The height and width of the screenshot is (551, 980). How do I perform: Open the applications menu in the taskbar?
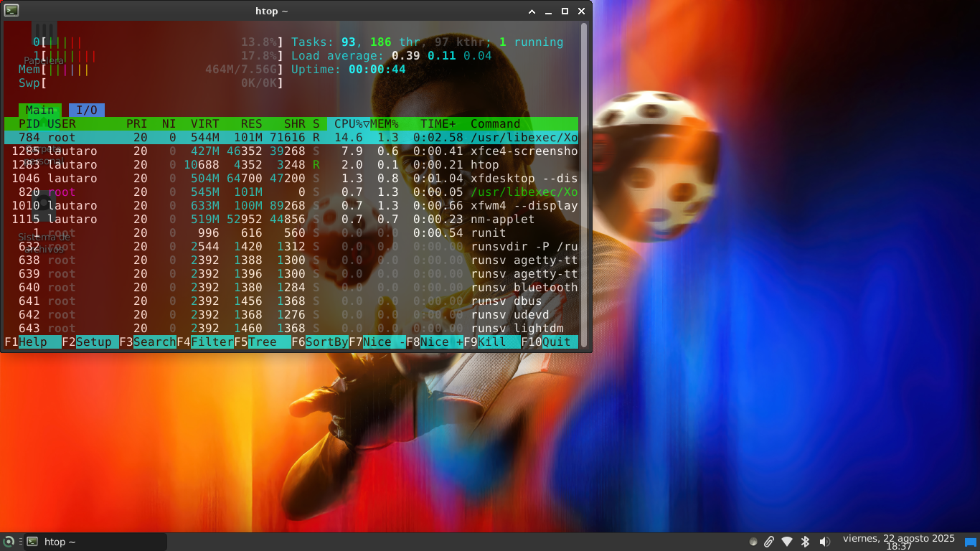9,542
